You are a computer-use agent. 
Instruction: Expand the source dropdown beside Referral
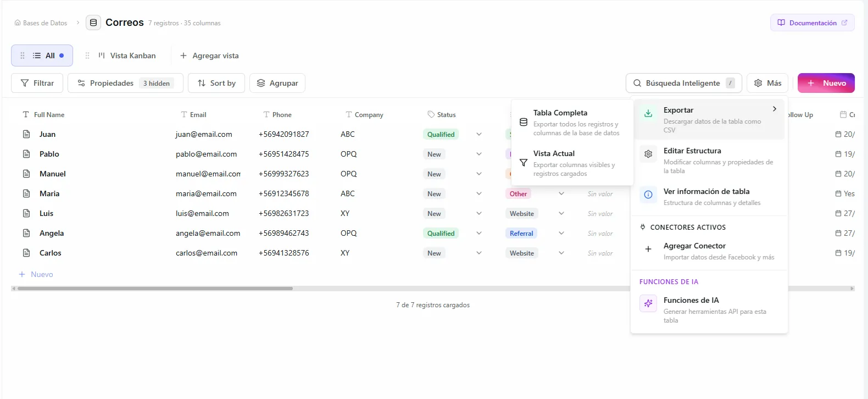561,233
